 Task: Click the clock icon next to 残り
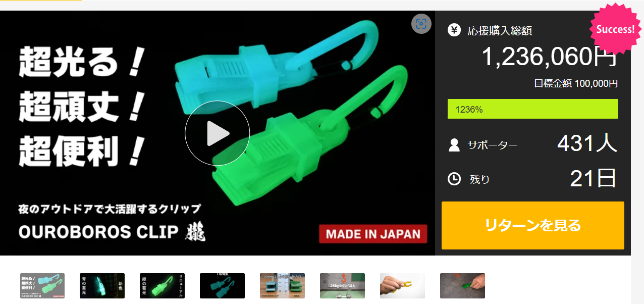click(x=454, y=179)
